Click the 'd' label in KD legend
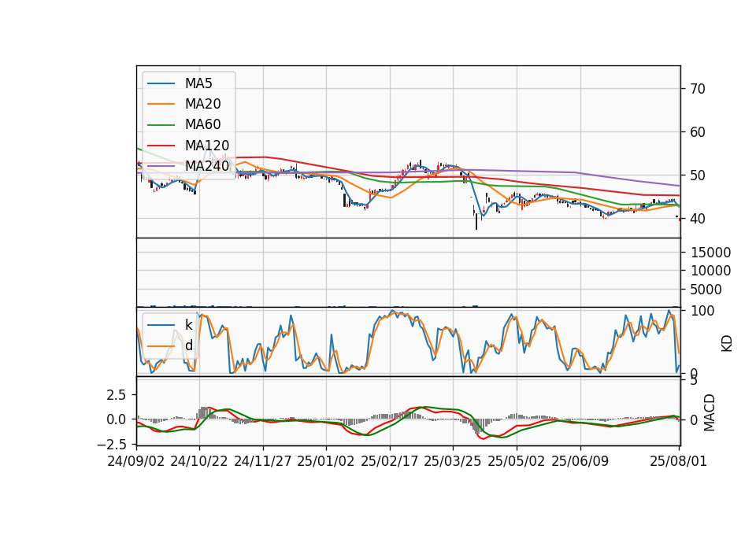The image size is (756, 543). [x=188, y=345]
